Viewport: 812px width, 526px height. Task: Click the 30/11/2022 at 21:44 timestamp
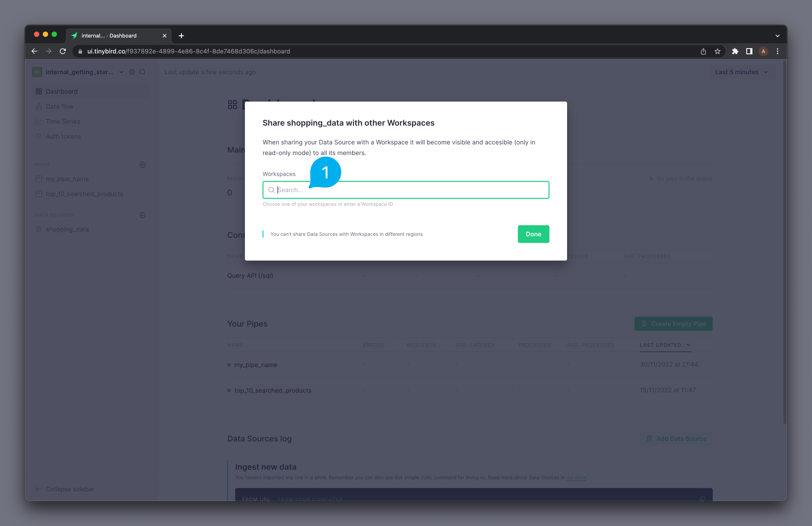[669, 364]
